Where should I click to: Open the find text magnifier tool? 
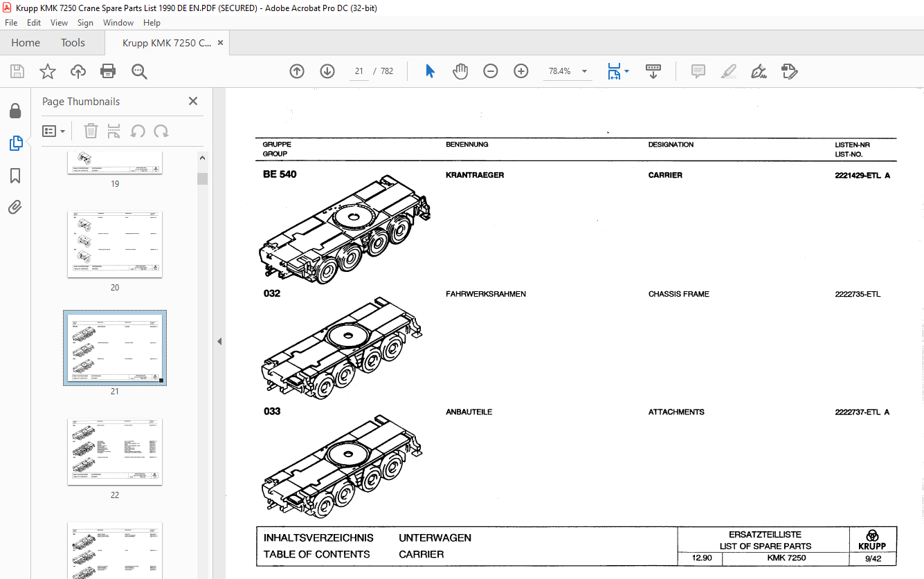(x=140, y=71)
